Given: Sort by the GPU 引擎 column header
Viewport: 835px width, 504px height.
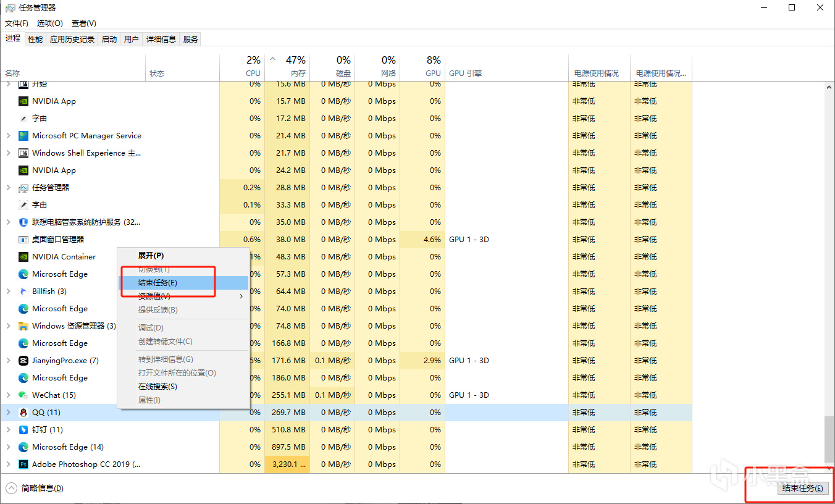Looking at the screenshot, I should [x=506, y=67].
